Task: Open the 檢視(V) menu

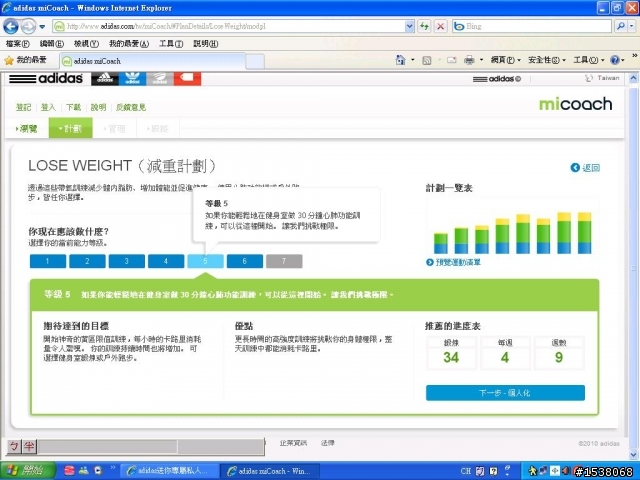Action: (86, 44)
